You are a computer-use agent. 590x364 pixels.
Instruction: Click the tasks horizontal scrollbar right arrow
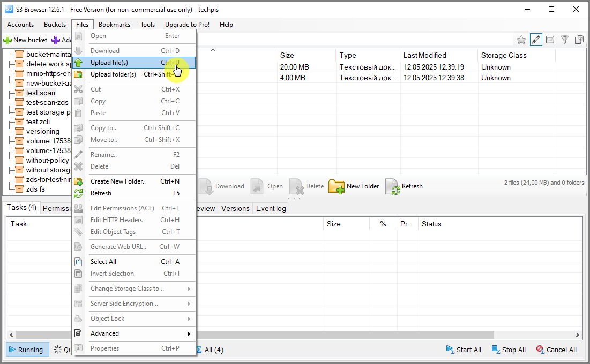[x=578, y=335]
